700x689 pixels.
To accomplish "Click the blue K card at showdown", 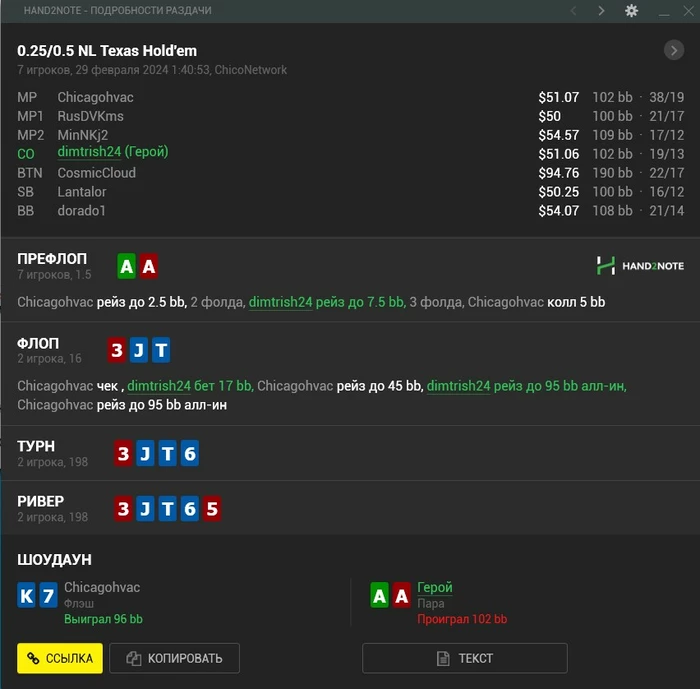I will click(26, 595).
